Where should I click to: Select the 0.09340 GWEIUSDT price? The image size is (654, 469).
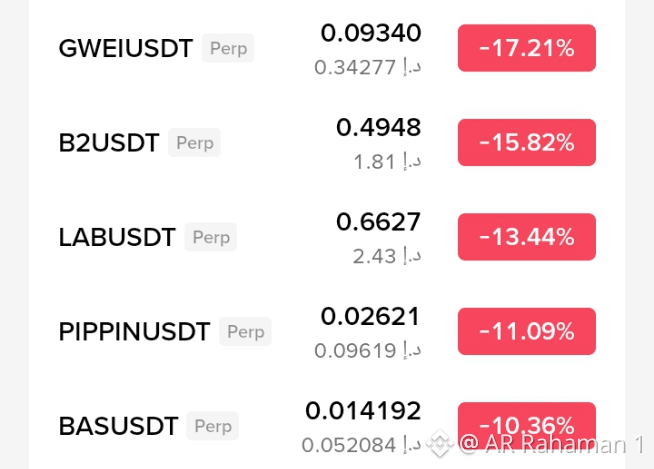click(x=371, y=33)
